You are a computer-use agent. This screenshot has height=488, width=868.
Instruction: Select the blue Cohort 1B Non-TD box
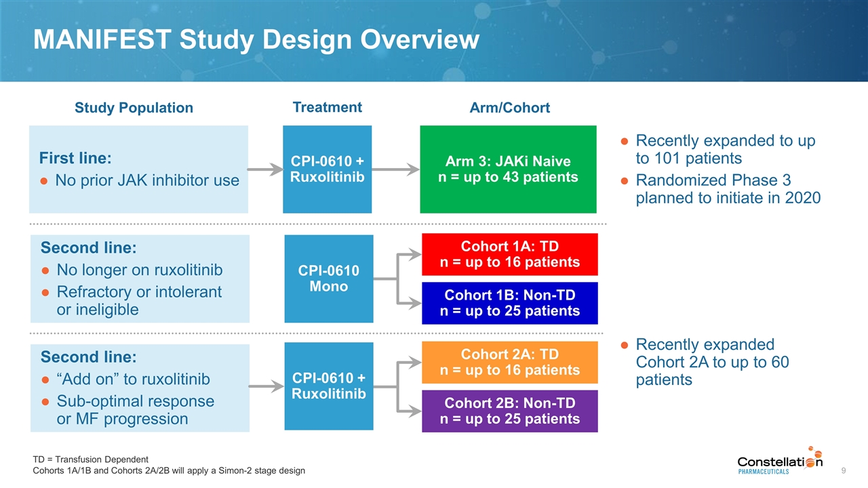[510, 303]
